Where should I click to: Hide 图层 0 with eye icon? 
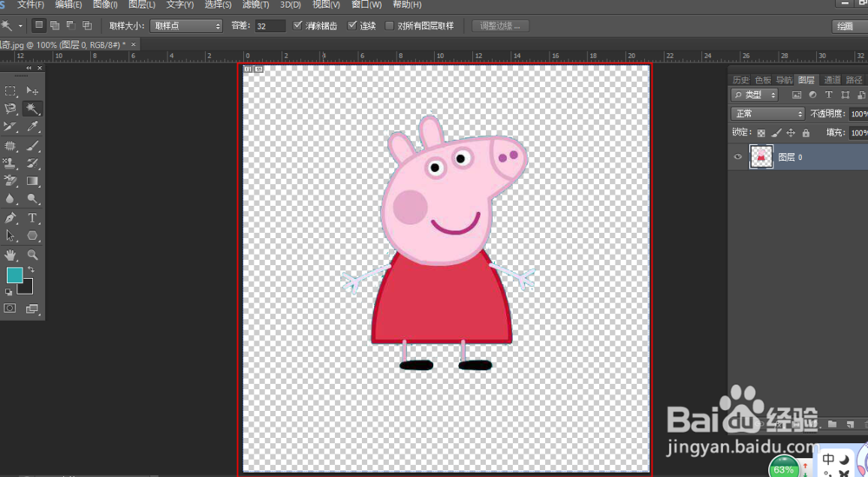[x=737, y=156]
